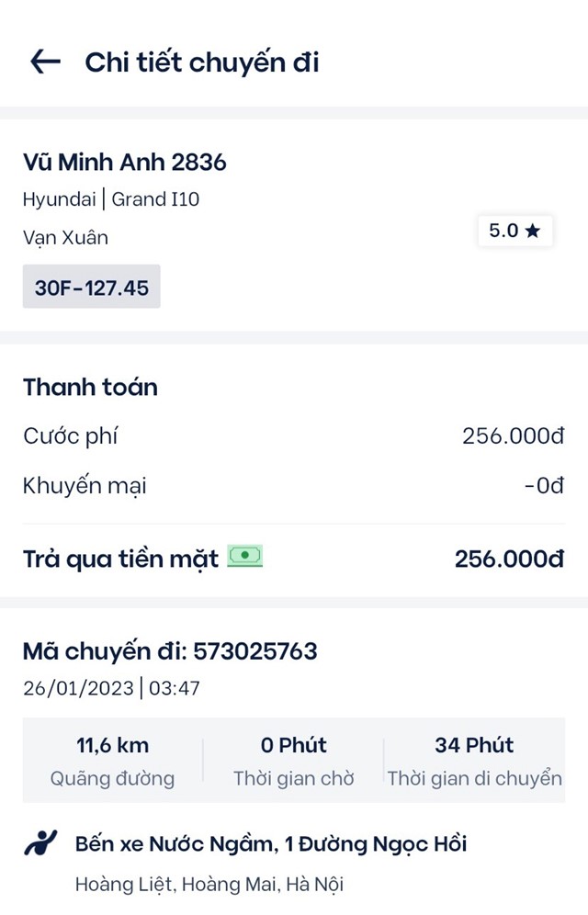This screenshot has height=915, width=588.
Task: Tap the back arrow icon
Action: 46,62
